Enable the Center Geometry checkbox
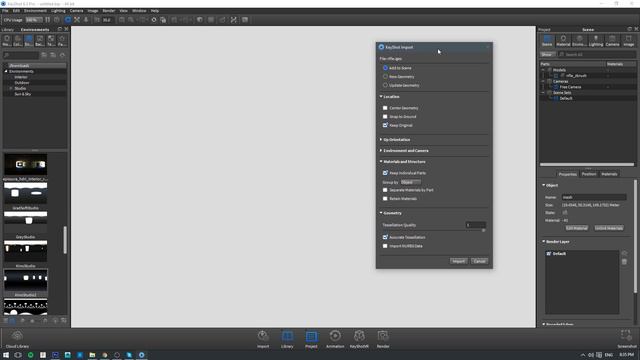Image resolution: width=640 pixels, height=360 pixels. pos(385,108)
